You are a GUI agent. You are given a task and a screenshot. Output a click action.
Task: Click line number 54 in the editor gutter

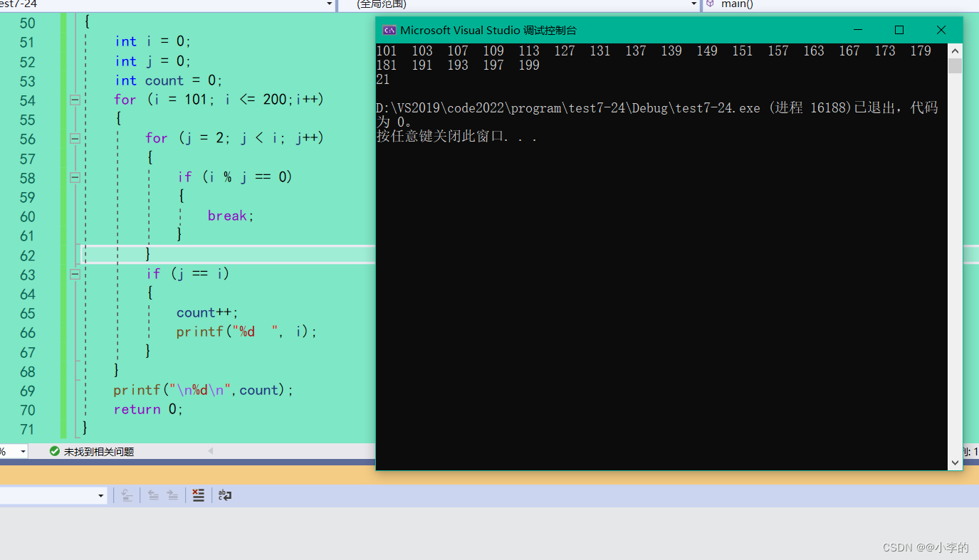pos(27,100)
